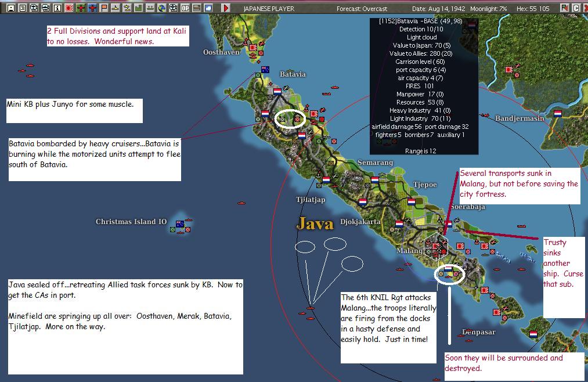Open the weather cloud toolbar icon

208,8
